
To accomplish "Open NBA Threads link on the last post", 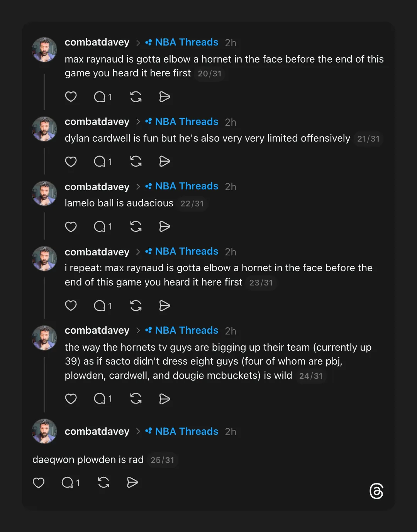I will 186,431.
